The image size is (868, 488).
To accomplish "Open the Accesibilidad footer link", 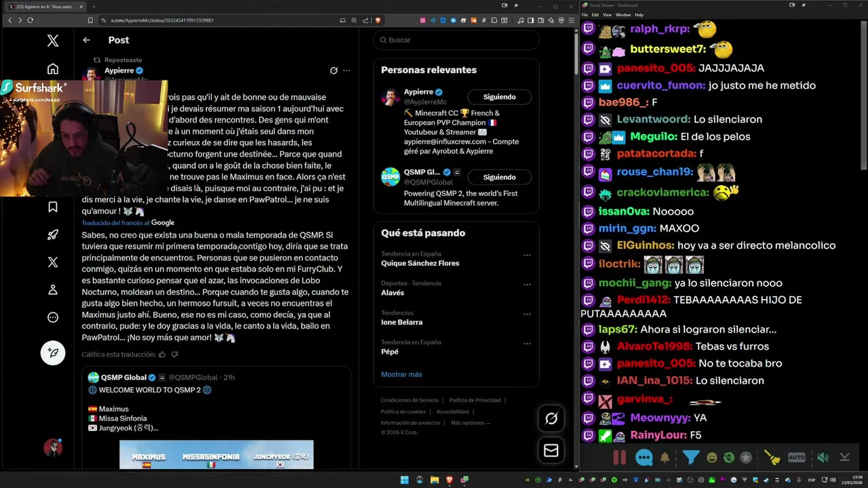I will tap(452, 411).
